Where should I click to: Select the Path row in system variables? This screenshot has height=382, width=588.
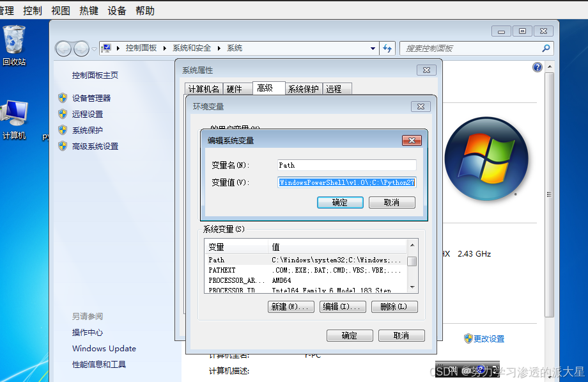point(306,260)
